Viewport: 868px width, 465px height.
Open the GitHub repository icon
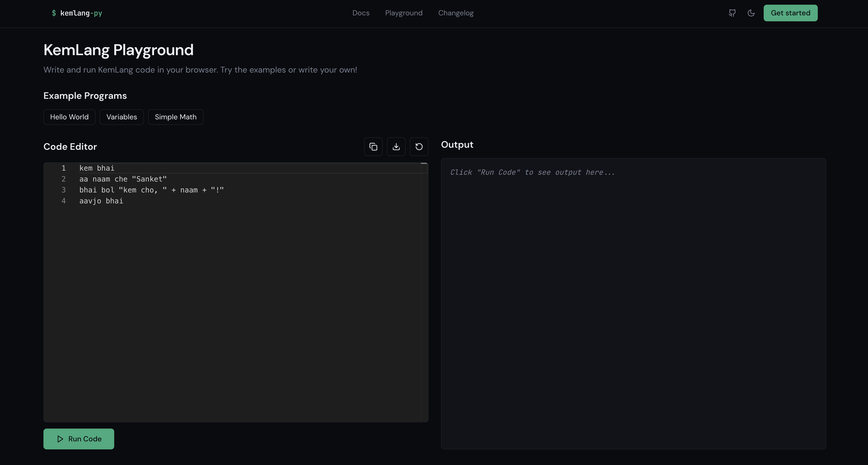pyautogui.click(x=732, y=13)
